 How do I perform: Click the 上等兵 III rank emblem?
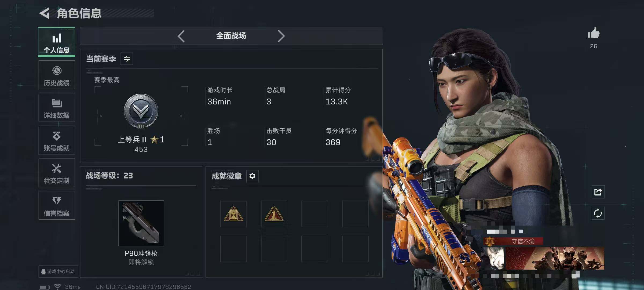[141, 111]
